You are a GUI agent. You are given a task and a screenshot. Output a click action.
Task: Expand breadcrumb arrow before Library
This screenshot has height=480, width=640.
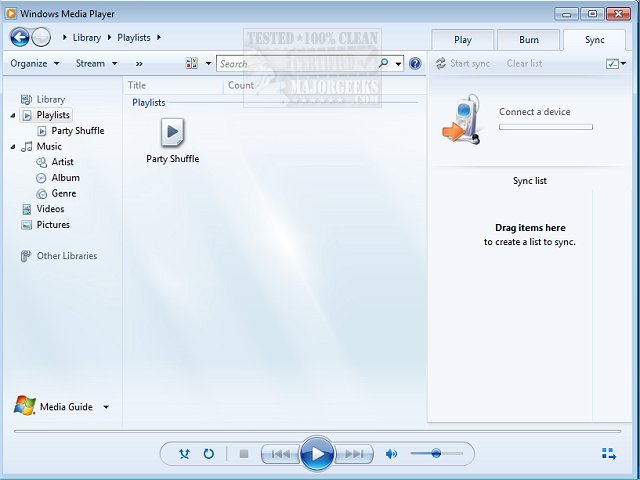[64, 38]
